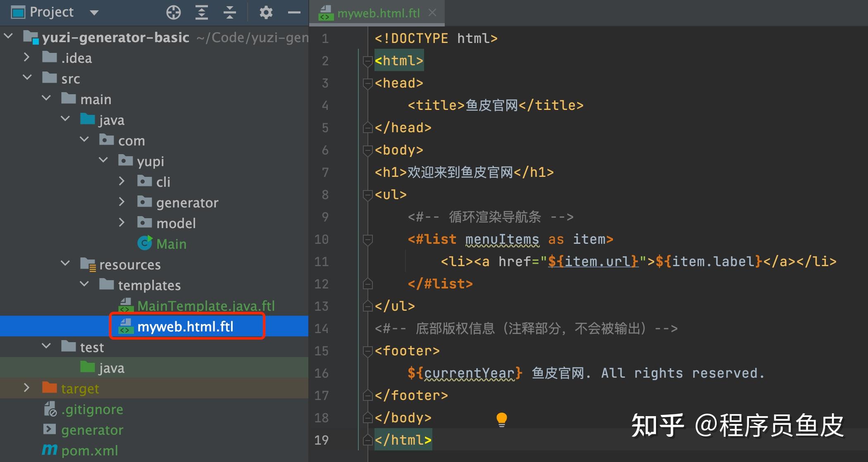Expand the target folder
868x462 pixels.
pos(26,388)
